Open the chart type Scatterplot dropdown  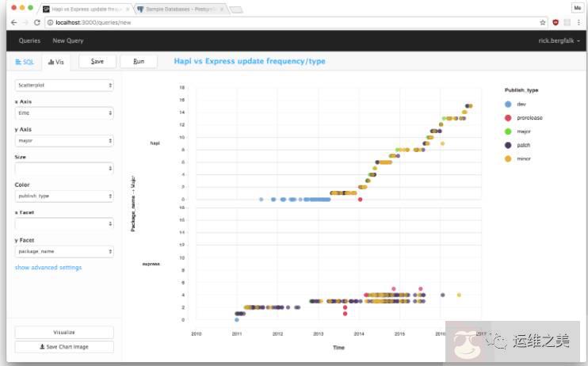(x=64, y=85)
